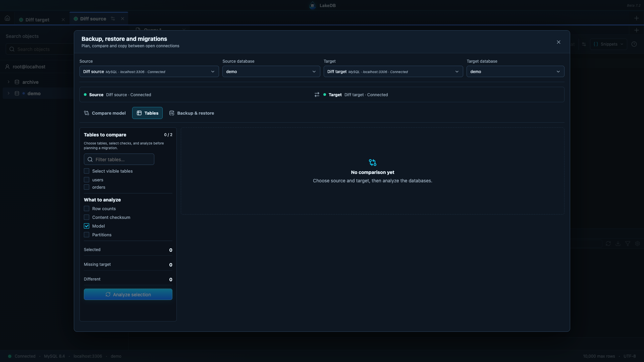This screenshot has height=362, width=644.
Task: Check the users table checkbox
Action: 87,180
